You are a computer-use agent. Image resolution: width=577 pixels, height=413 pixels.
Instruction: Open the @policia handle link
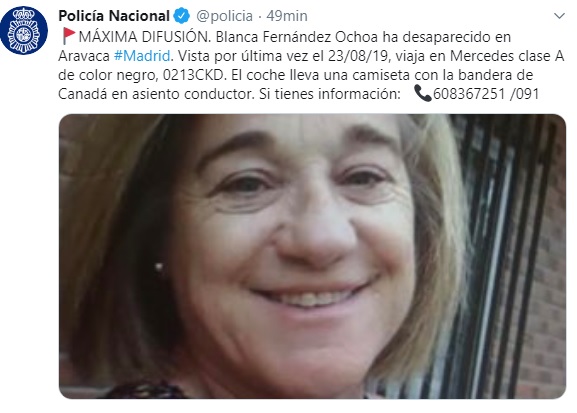[x=224, y=16]
